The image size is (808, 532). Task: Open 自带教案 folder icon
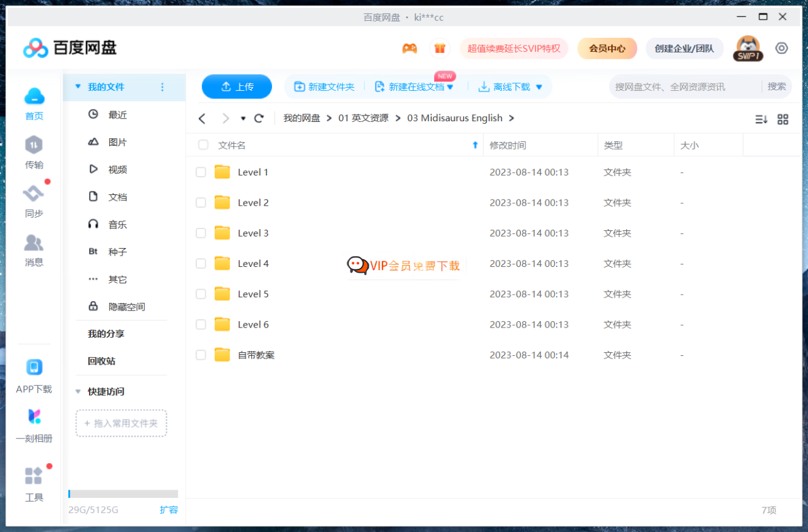coord(222,355)
